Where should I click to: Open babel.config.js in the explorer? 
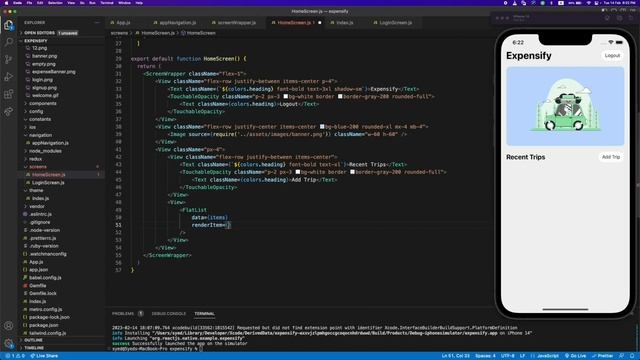[x=45, y=278]
